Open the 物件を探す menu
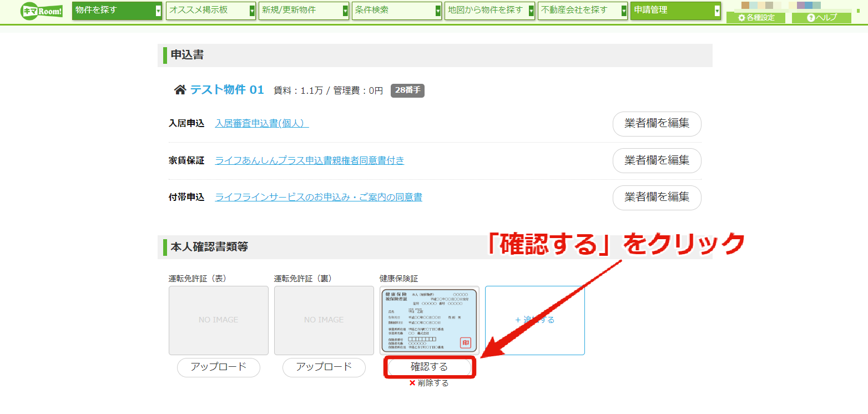Viewport: 868px width, 414px height. (x=117, y=11)
